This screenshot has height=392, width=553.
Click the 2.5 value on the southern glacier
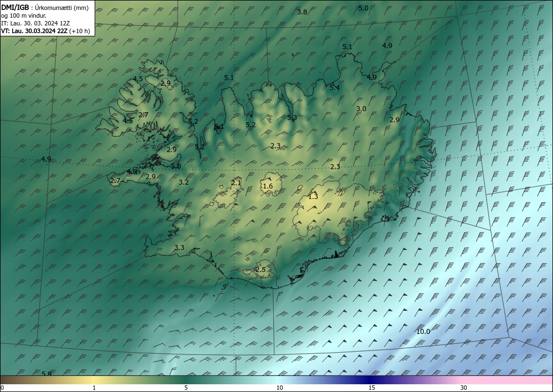[260, 270]
